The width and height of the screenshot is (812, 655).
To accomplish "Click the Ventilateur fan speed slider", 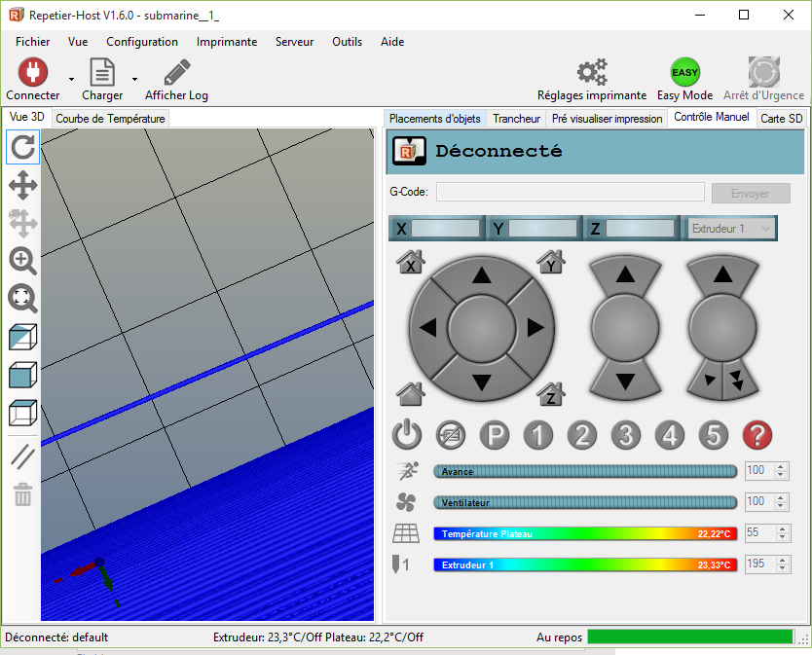I will click(585, 502).
